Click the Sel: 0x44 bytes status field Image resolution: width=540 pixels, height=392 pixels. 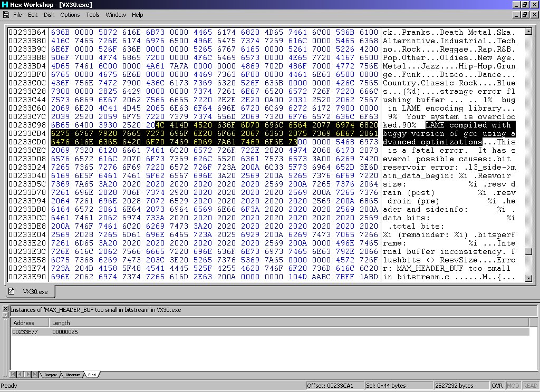pos(399,386)
